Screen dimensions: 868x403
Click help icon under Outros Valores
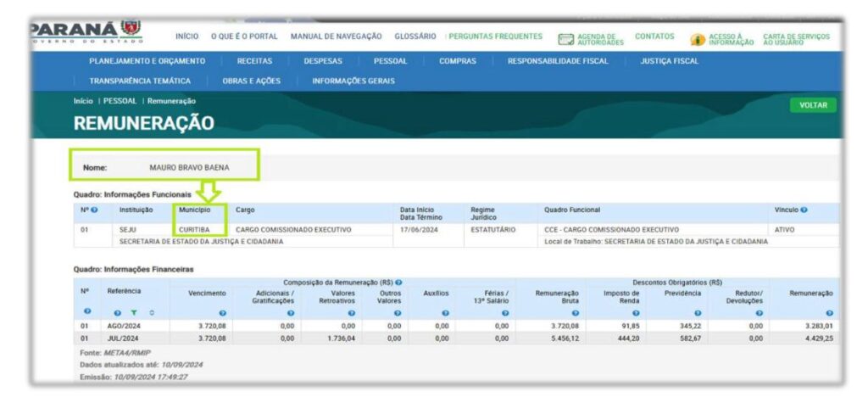click(397, 313)
